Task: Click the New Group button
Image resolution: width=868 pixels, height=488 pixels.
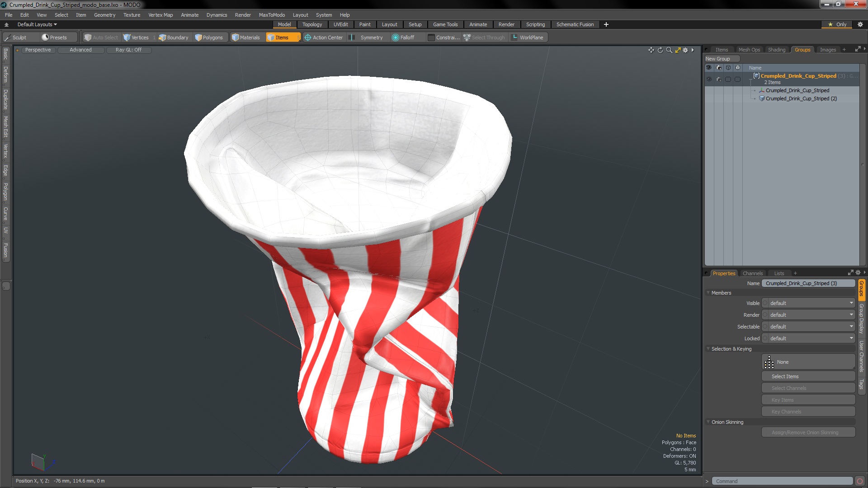Action: pyautogui.click(x=720, y=59)
